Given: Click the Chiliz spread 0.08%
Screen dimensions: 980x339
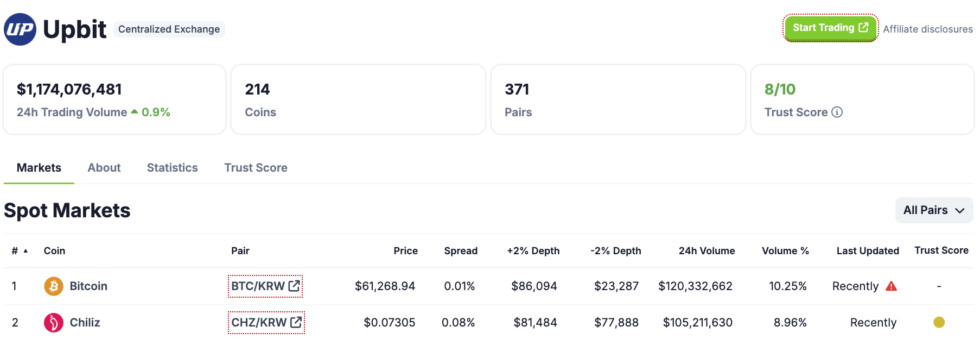Looking at the screenshot, I should (x=459, y=323).
